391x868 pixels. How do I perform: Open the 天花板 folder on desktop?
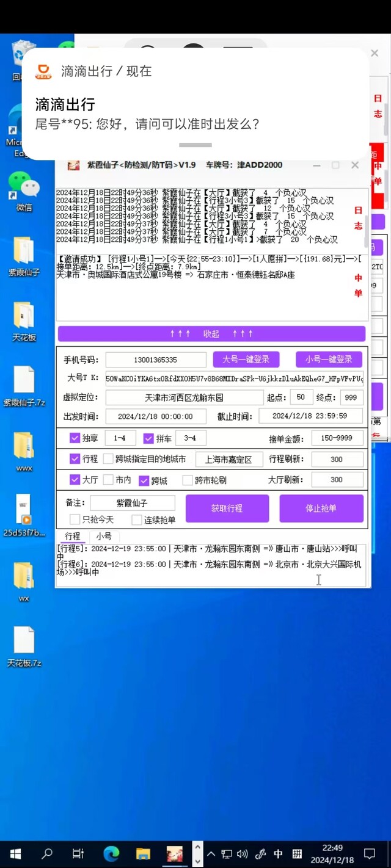(23, 322)
